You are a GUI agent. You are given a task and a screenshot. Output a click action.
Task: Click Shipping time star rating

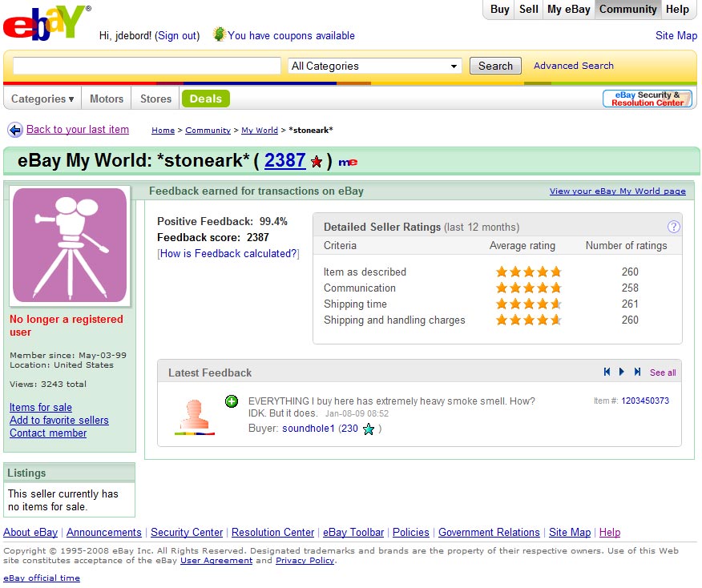[528, 304]
